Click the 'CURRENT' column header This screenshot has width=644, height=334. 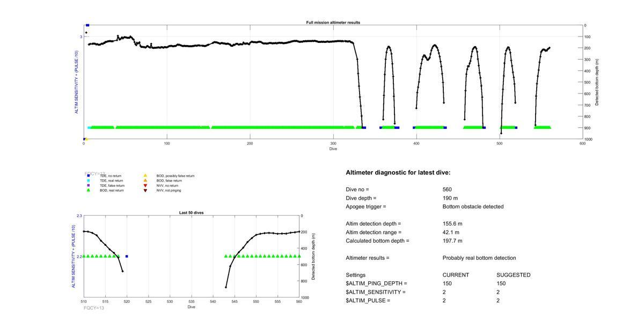[x=456, y=275]
